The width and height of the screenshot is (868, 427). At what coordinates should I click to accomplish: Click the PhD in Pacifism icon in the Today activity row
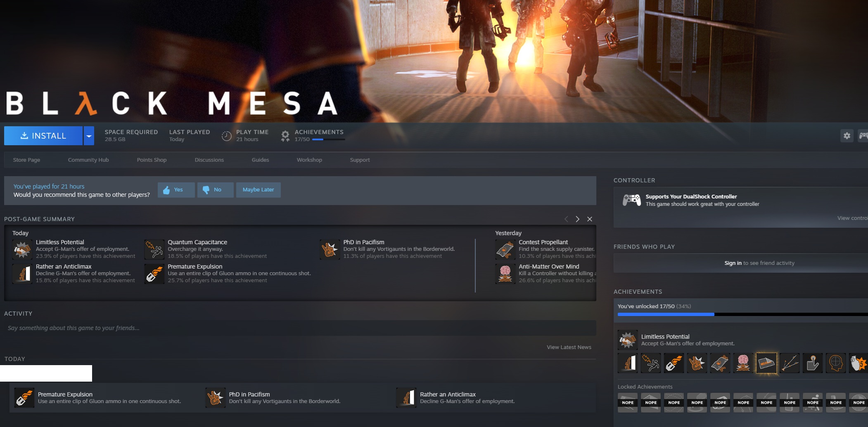coord(216,398)
